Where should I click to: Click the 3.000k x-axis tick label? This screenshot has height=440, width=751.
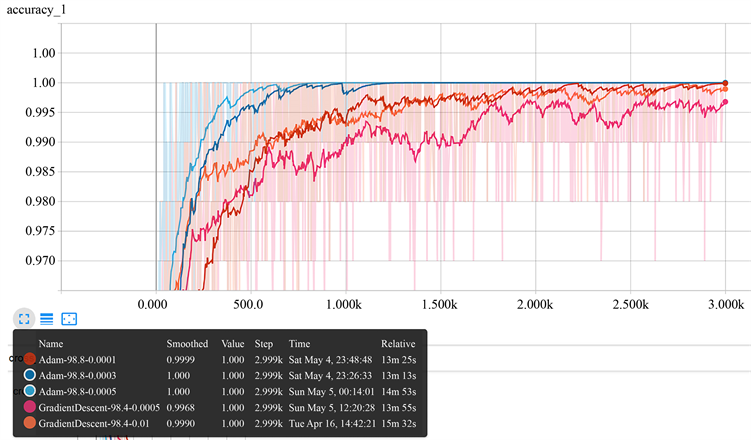[x=725, y=302]
